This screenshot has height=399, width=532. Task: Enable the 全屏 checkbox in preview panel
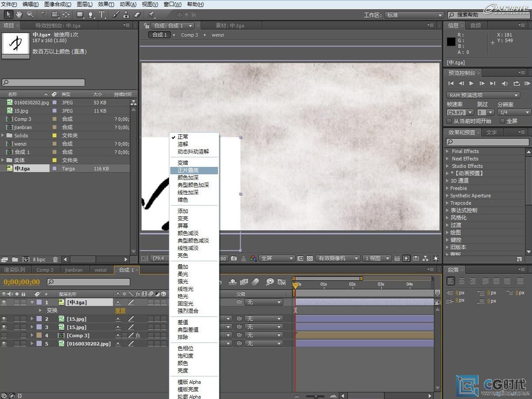(x=502, y=121)
